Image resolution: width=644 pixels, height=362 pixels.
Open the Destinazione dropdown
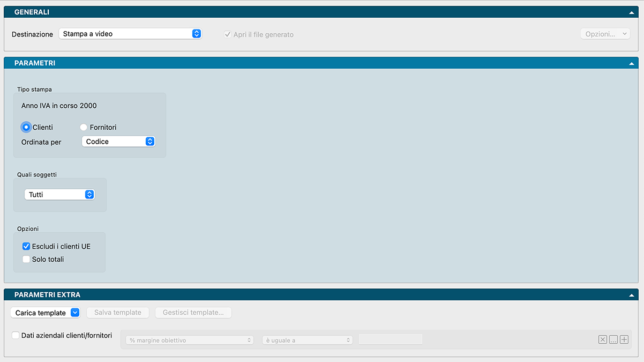click(x=130, y=34)
